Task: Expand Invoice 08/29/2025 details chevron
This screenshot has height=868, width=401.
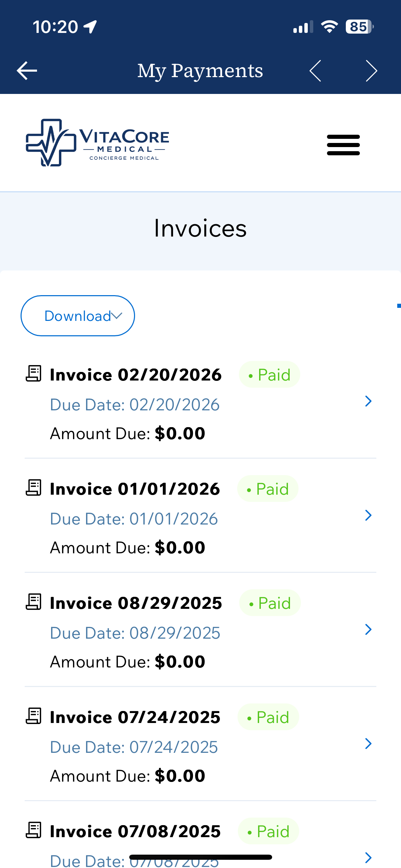Action: [x=368, y=629]
